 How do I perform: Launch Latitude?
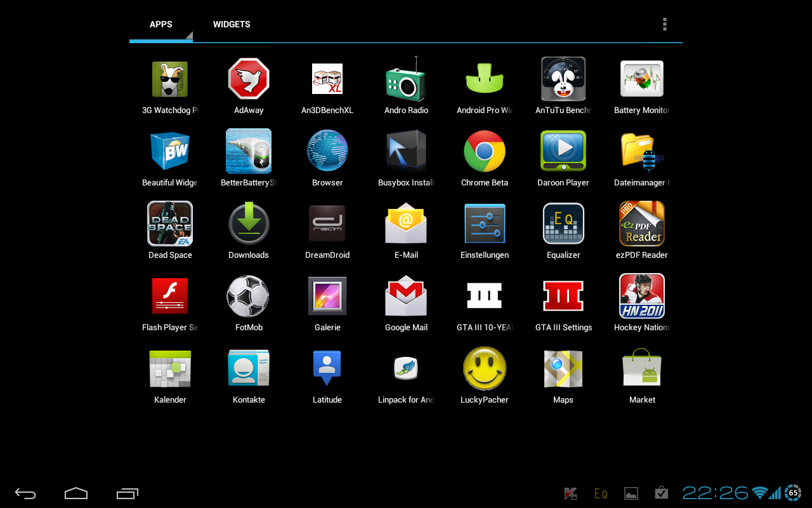pyautogui.click(x=327, y=369)
